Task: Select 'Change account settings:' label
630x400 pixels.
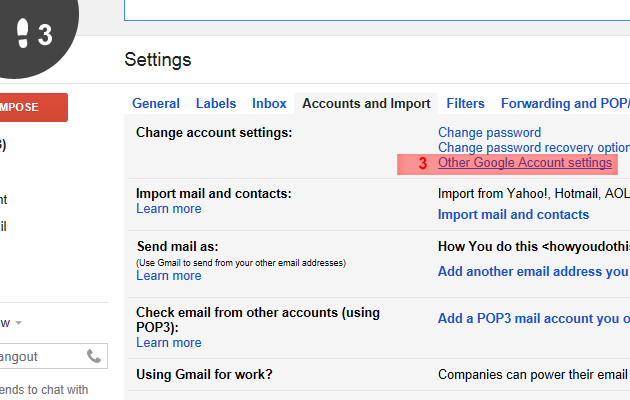Action: pos(214,133)
